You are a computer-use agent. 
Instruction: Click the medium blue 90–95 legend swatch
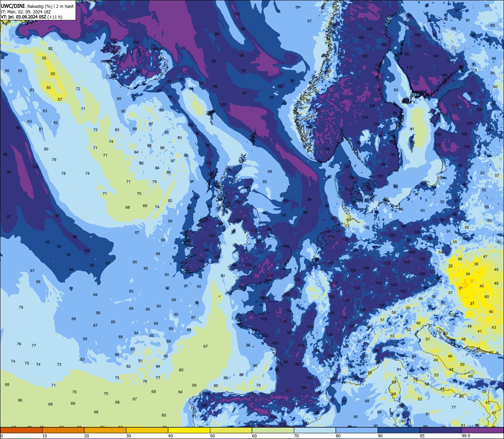[x=398, y=430]
